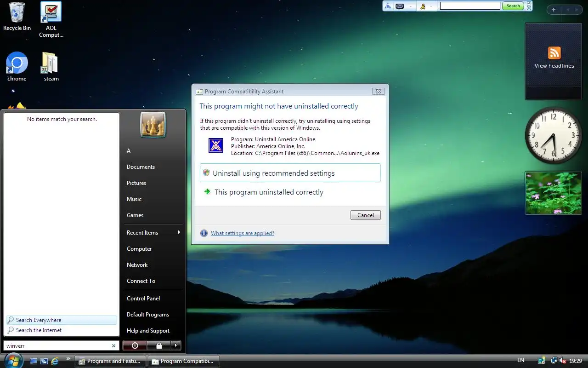Click the flower slideshow gadget picture
Screen dimensions: 588x368
(554, 193)
